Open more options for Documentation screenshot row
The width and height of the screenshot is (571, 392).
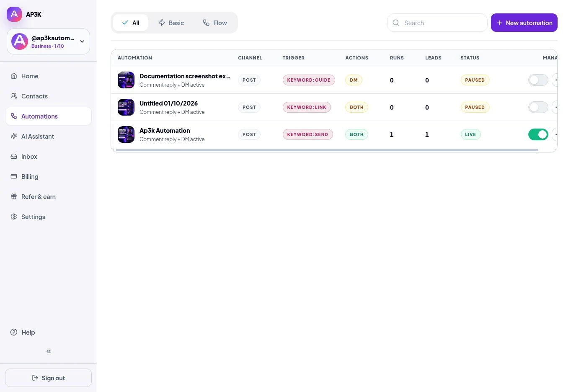[x=555, y=80]
